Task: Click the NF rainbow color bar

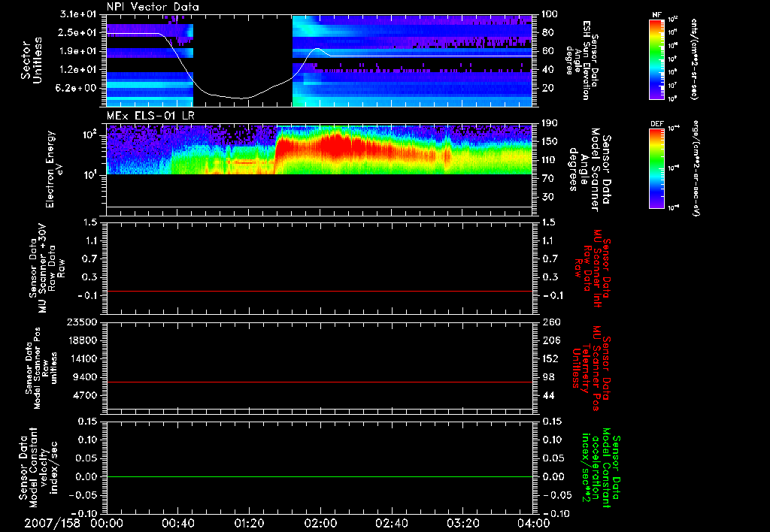Action: (x=657, y=59)
